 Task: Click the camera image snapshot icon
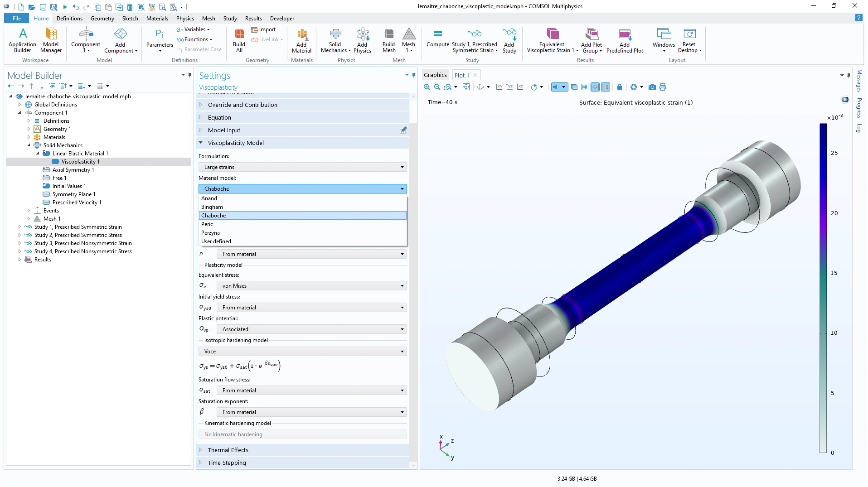pos(652,87)
